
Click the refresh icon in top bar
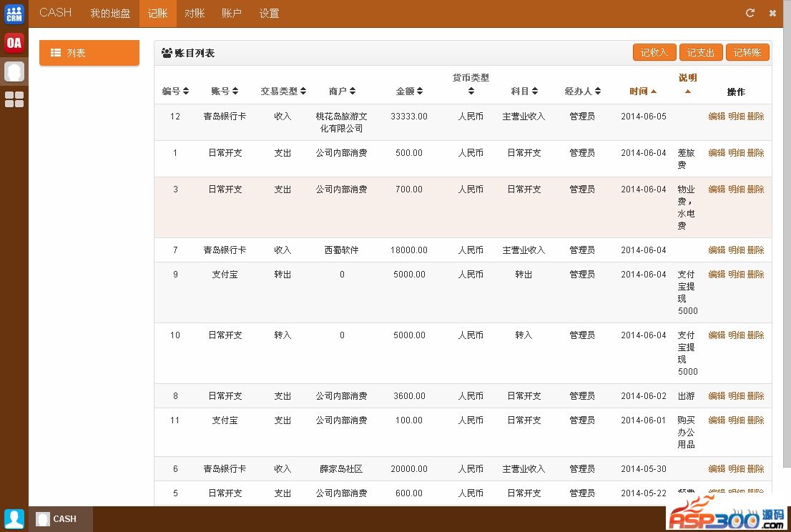tap(750, 13)
